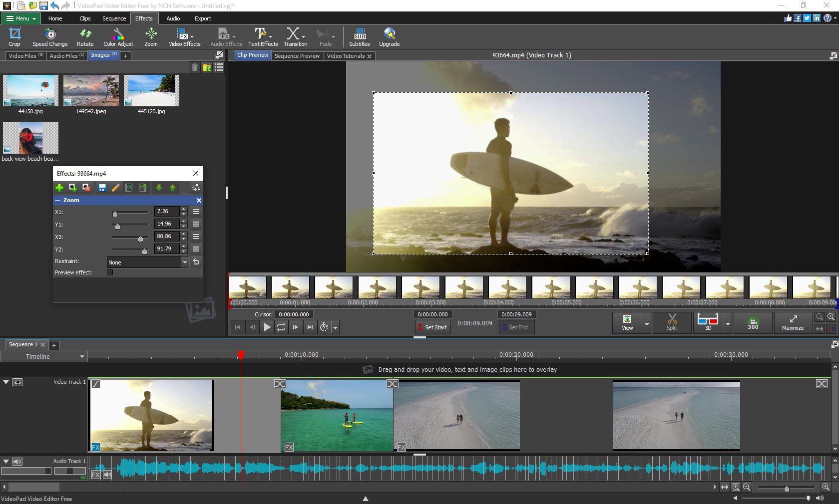Open Text Effects
The image size is (839, 504).
click(260, 36)
